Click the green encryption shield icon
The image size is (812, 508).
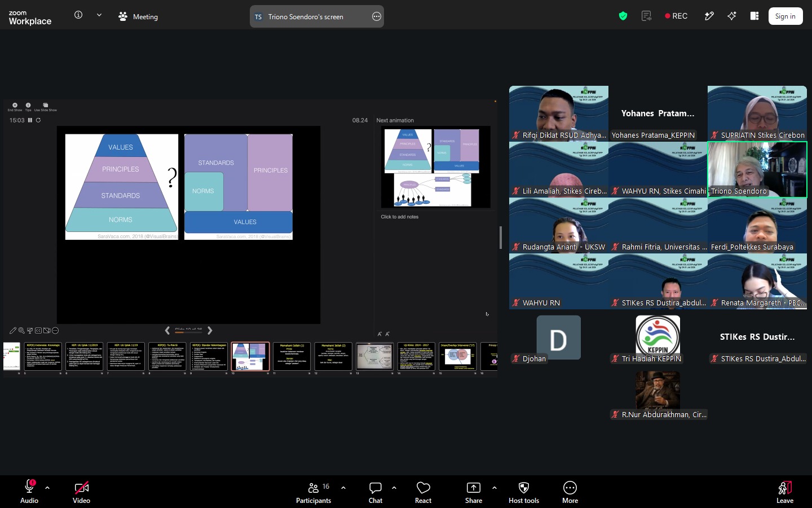[623, 16]
